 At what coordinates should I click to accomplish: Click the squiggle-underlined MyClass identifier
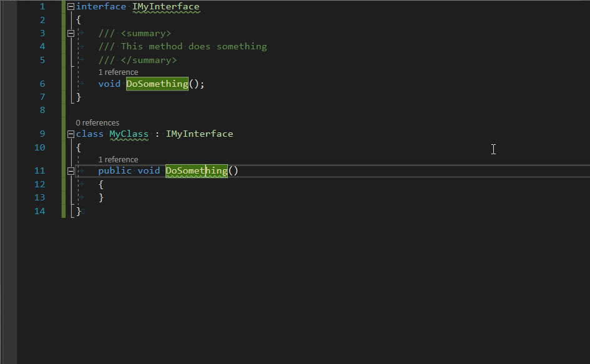(x=129, y=134)
